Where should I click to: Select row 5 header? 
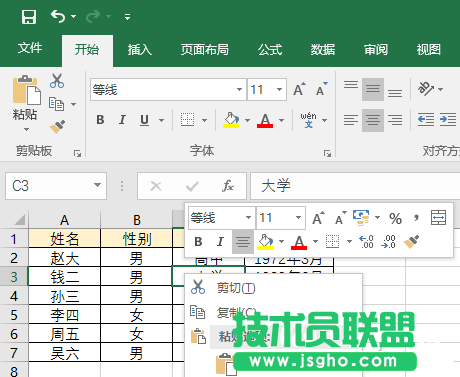(14, 315)
